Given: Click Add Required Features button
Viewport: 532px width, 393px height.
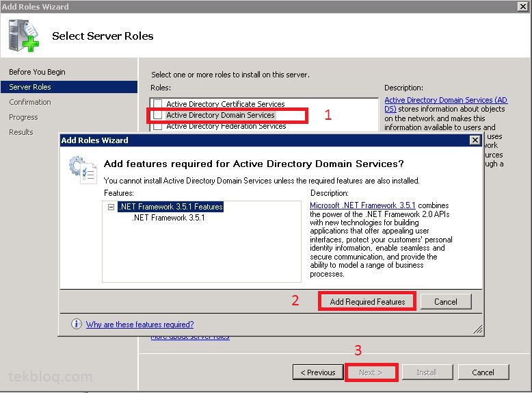Looking at the screenshot, I should tap(367, 302).
